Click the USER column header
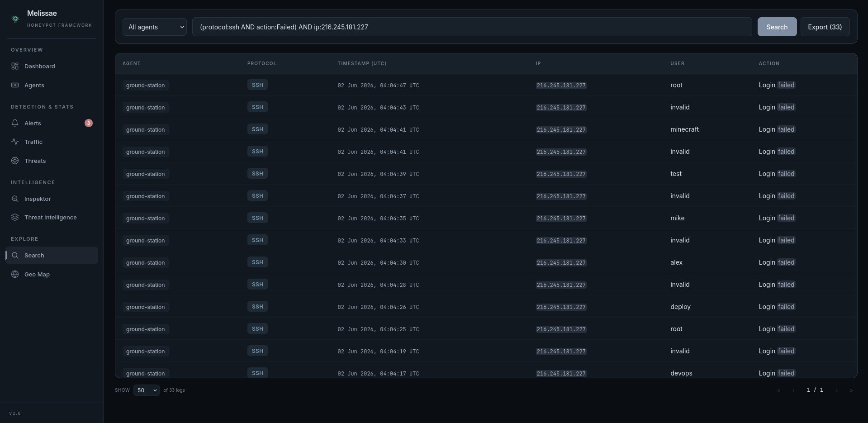868x423 pixels. (x=677, y=63)
